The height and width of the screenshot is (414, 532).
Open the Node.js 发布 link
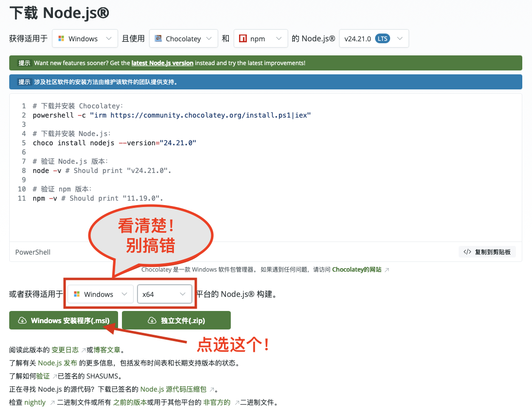click(x=57, y=363)
